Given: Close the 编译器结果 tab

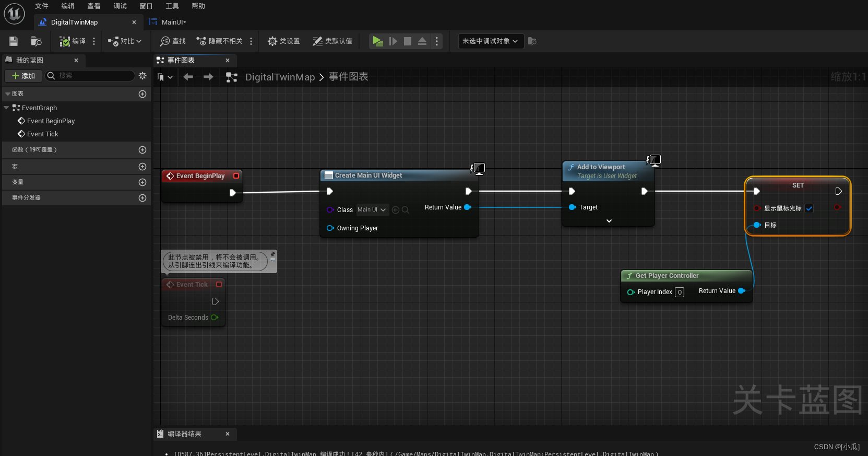Looking at the screenshot, I should click(228, 434).
